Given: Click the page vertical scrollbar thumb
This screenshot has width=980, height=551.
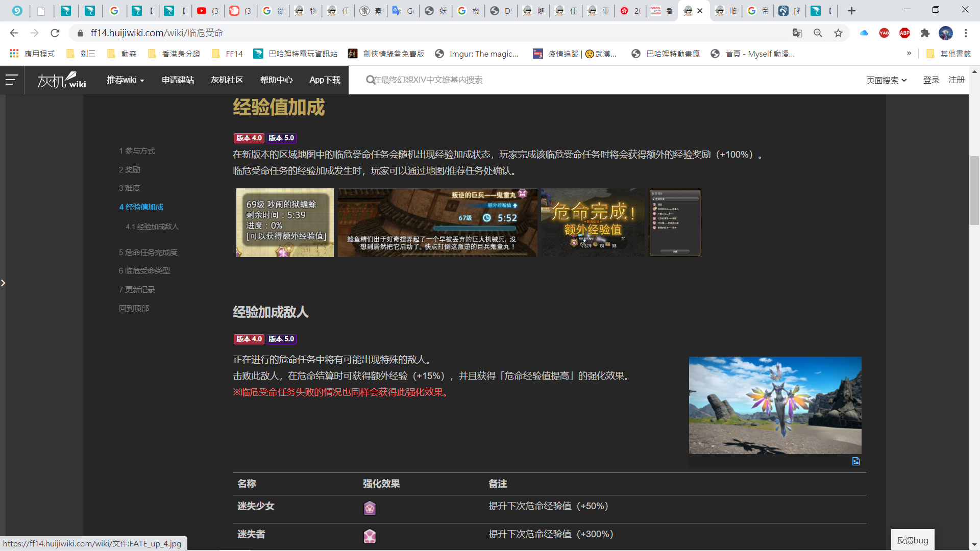Looking at the screenshot, I should pyautogui.click(x=974, y=190).
